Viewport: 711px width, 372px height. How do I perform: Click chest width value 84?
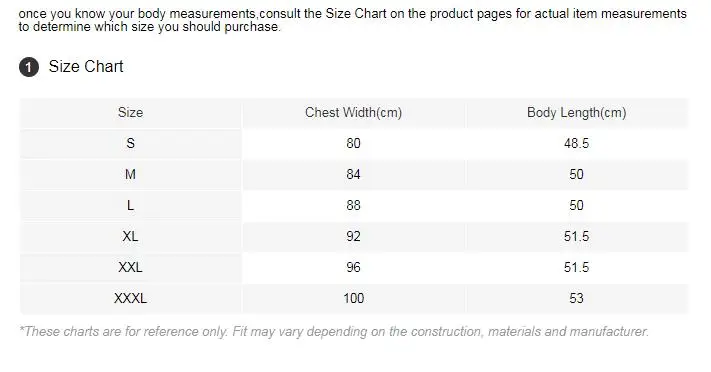pos(353,174)
